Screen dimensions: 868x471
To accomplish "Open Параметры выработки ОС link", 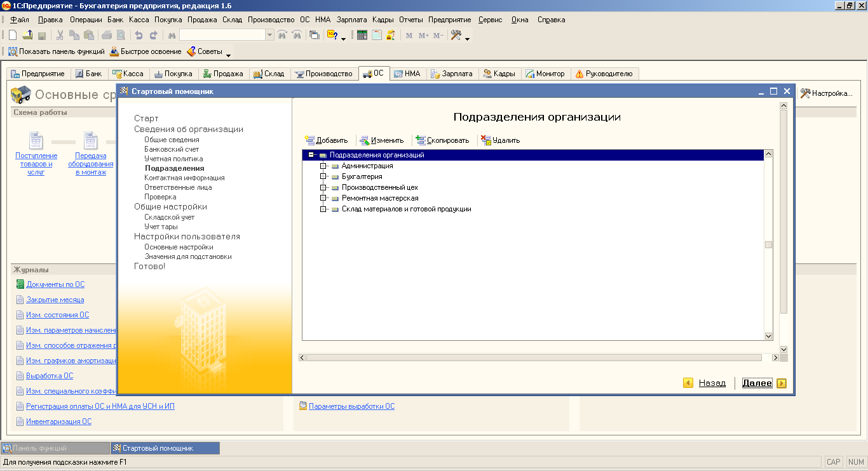I will [351, 406].
